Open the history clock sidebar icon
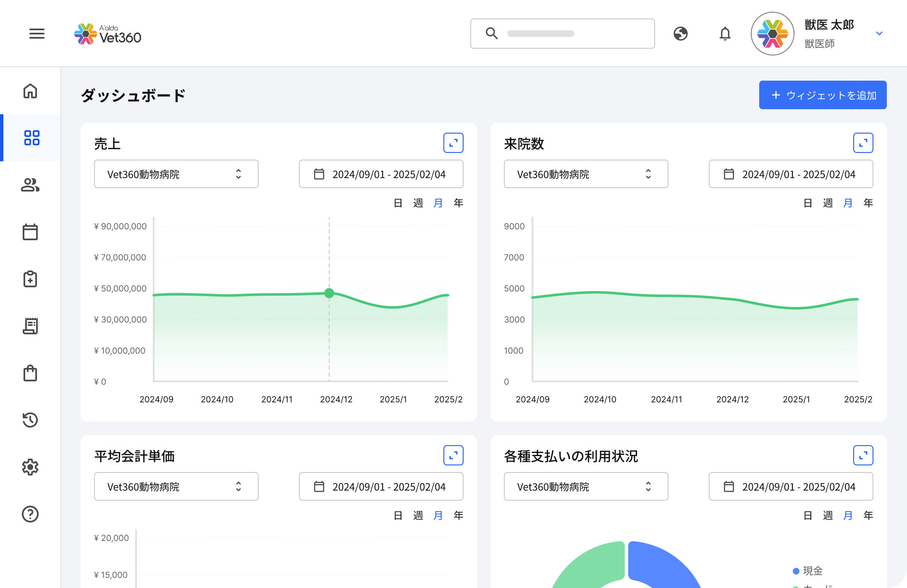 coord(30,420)
